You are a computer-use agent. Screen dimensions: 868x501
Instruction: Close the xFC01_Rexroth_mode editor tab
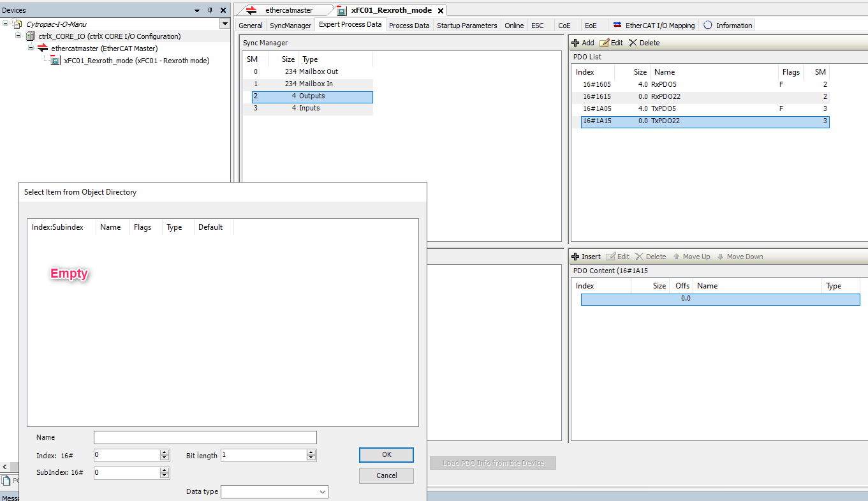pos(441,11)
